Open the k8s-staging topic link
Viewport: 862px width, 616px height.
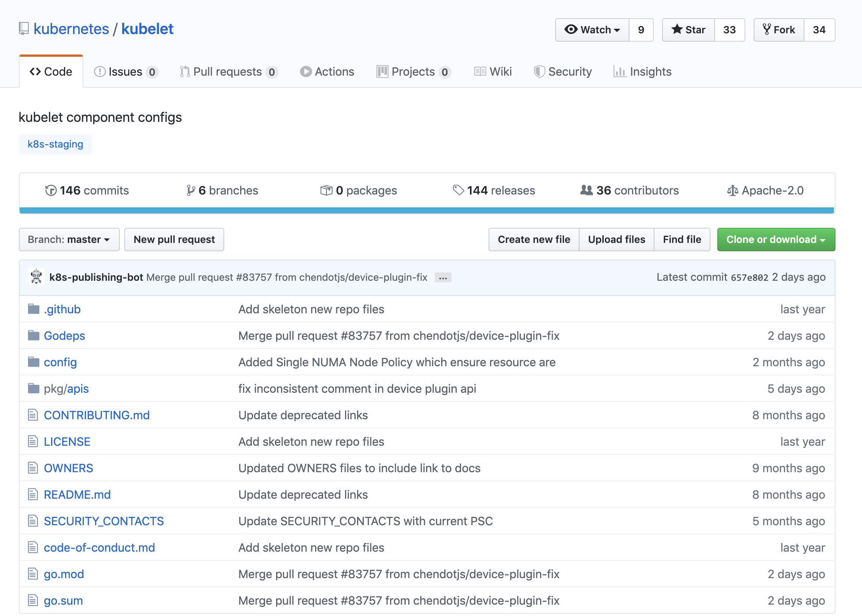pos(55,144)
